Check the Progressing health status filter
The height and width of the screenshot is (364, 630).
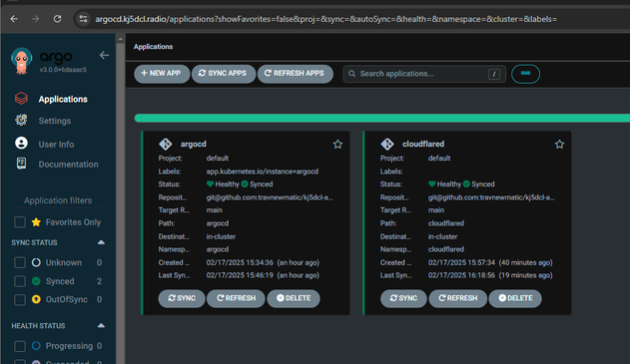[20, 346]
